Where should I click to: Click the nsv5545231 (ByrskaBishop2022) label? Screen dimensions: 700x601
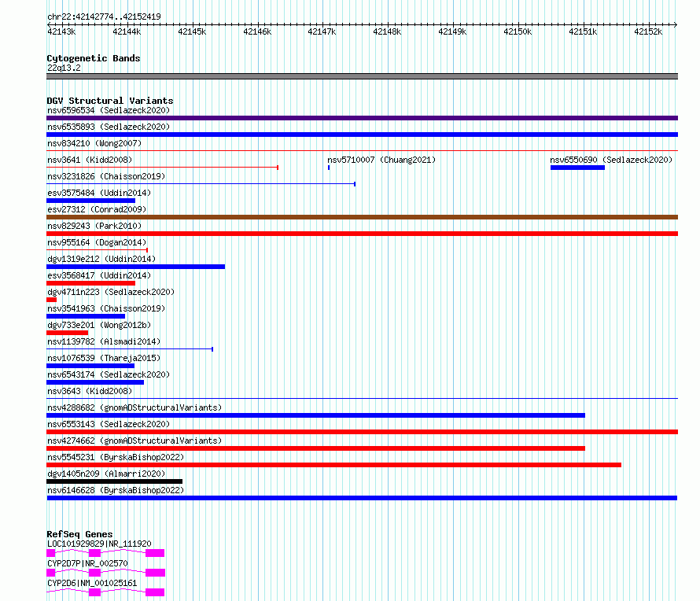(x=116, y=457)
